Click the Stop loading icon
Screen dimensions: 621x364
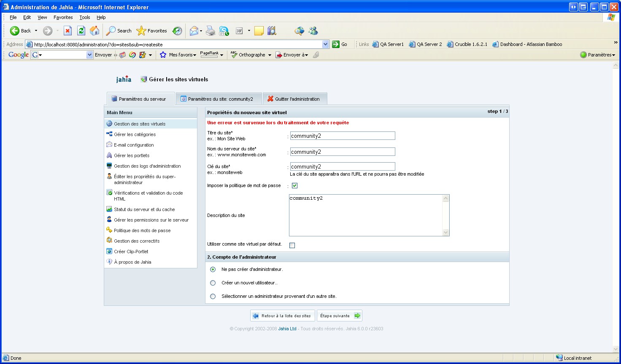67,31
